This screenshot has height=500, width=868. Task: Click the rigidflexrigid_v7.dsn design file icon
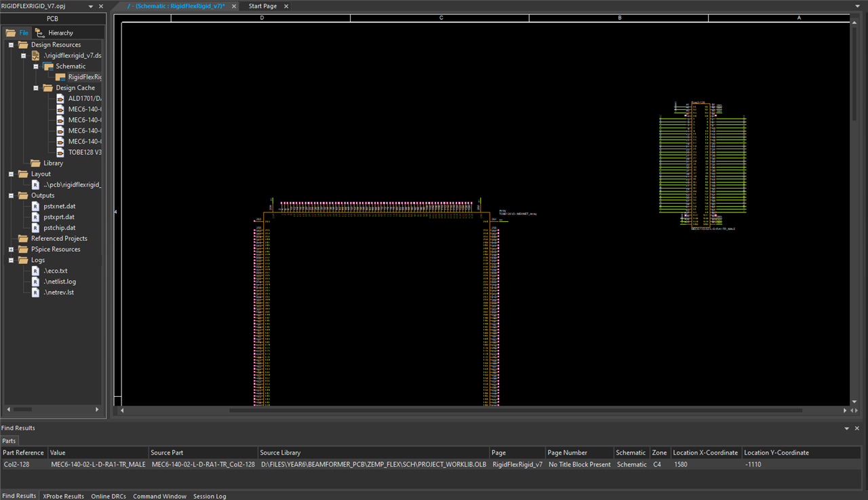click(x=35, y=56)
